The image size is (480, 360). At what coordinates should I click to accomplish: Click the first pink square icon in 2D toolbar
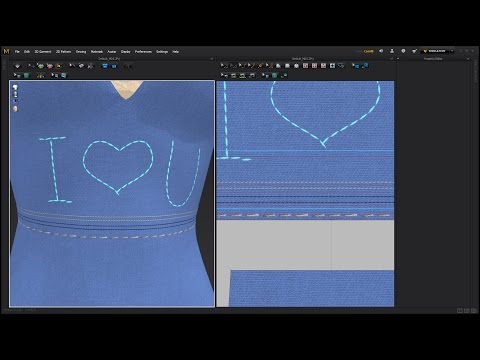click(x=305, y=66)
